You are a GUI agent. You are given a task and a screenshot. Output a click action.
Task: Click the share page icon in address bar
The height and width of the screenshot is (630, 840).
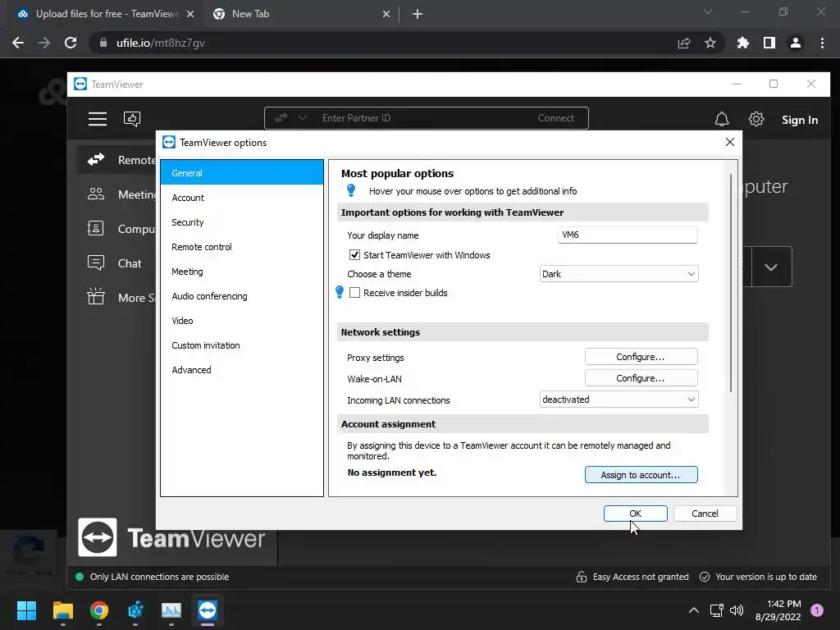pos(684,43)
